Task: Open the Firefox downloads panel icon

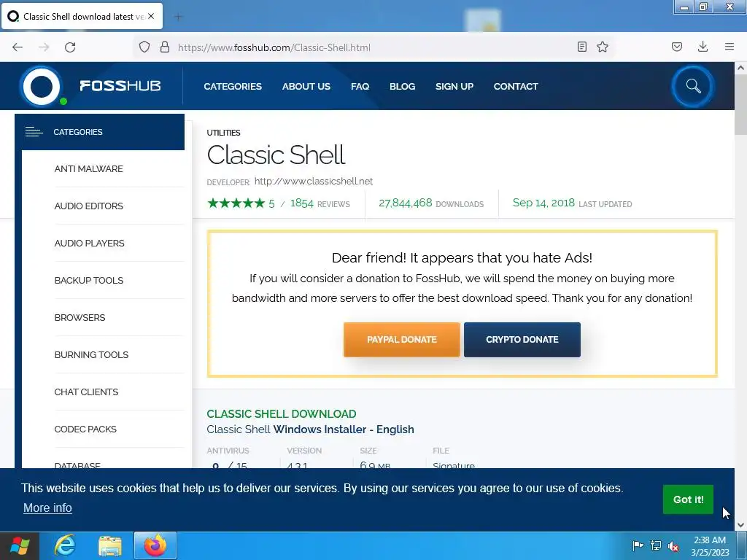Action: 703,47
